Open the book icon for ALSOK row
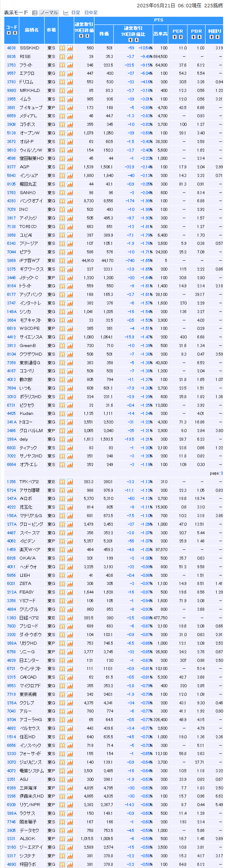 pyautogui.click(x=62, y=838)
